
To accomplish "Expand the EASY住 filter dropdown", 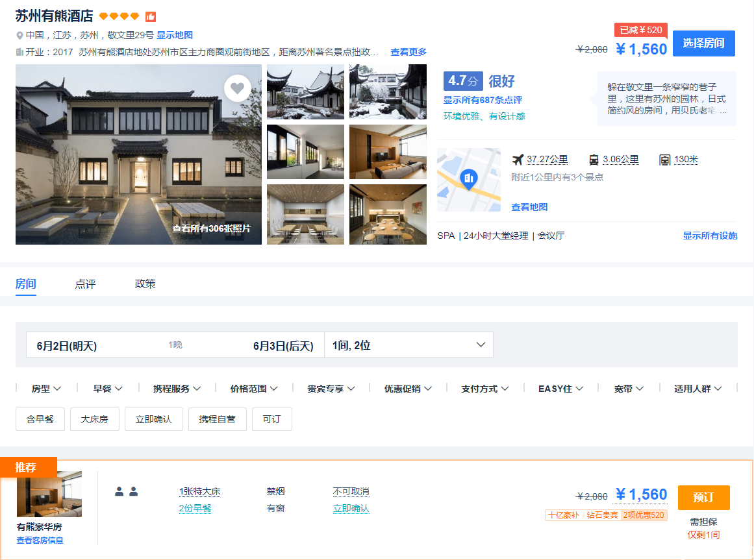I will [560, 389].
